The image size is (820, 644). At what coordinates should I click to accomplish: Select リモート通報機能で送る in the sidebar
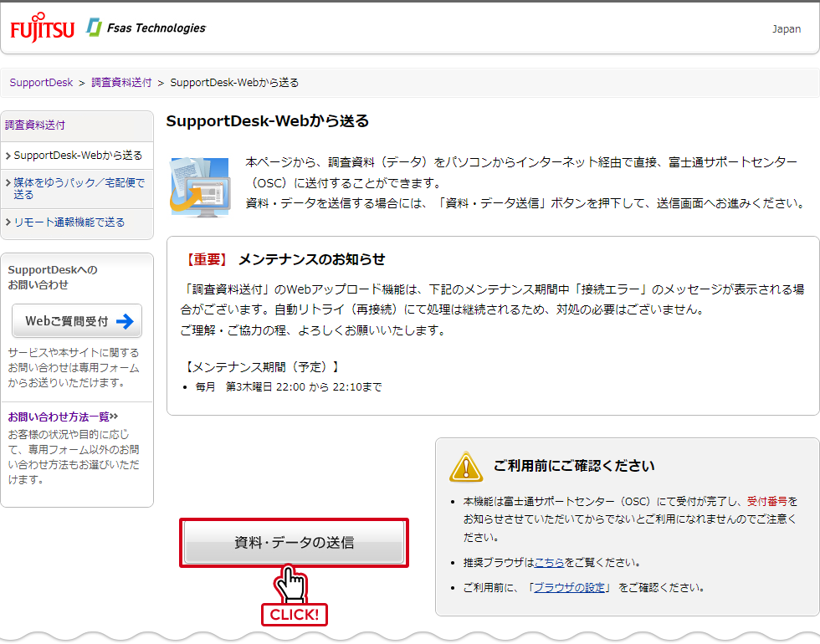pos(69,222)
